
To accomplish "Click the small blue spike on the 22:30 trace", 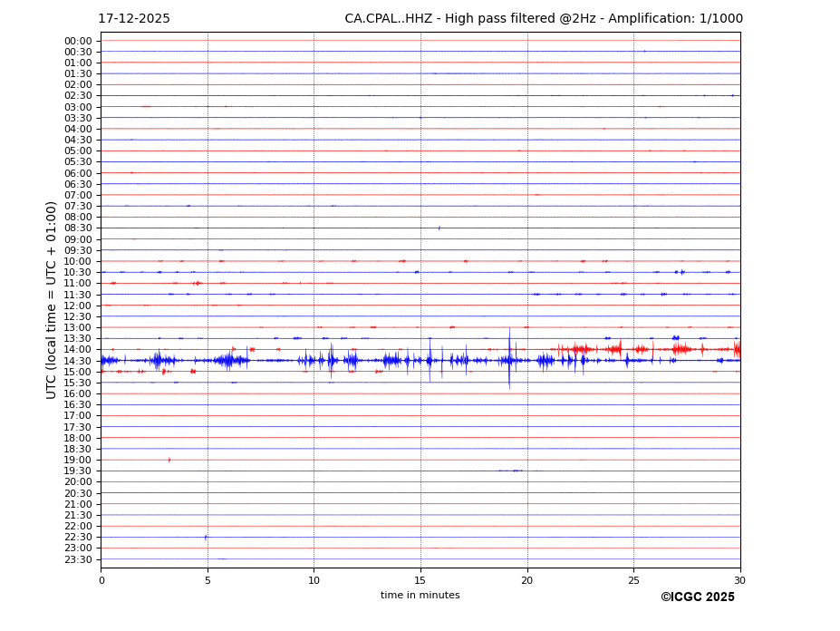I will (206, 537).
